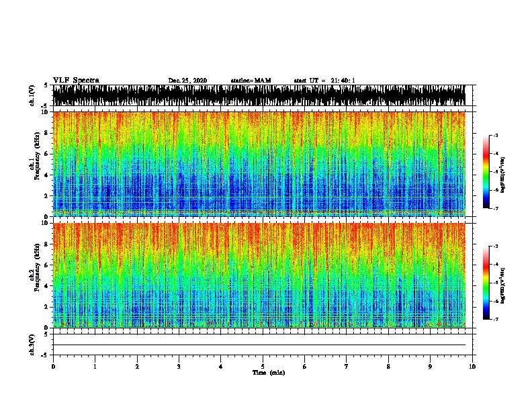Click the "8" tick on the time axis

[x=388, y=367]
